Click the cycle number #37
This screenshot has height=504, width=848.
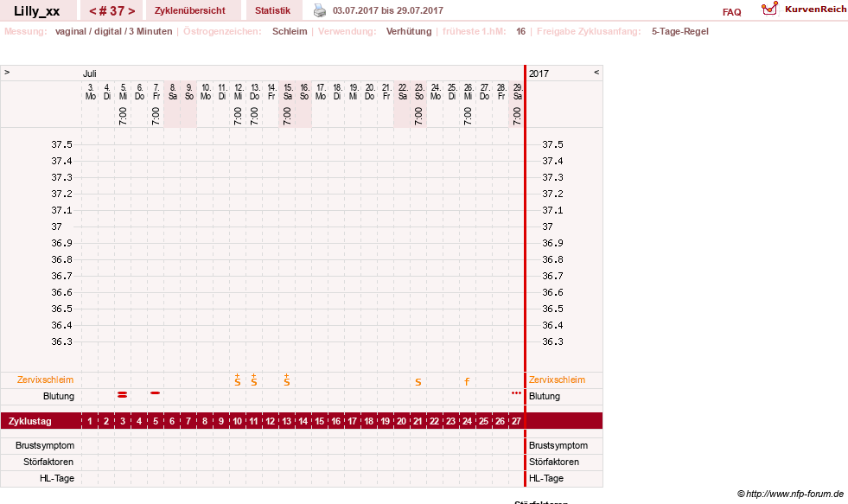point(112,11)
